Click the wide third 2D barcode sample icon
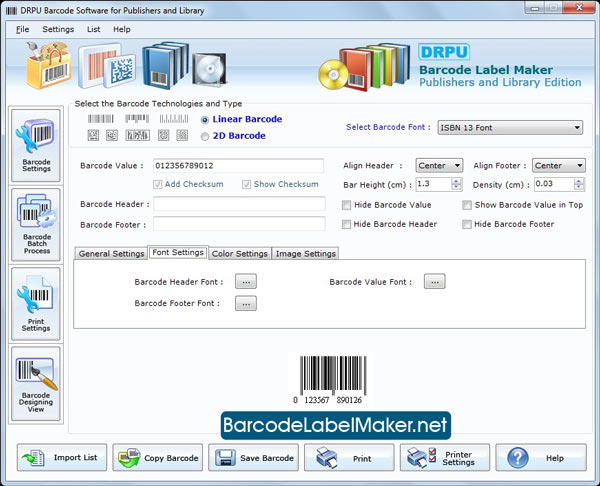This screenshot has width=600, height=486. 137,135
